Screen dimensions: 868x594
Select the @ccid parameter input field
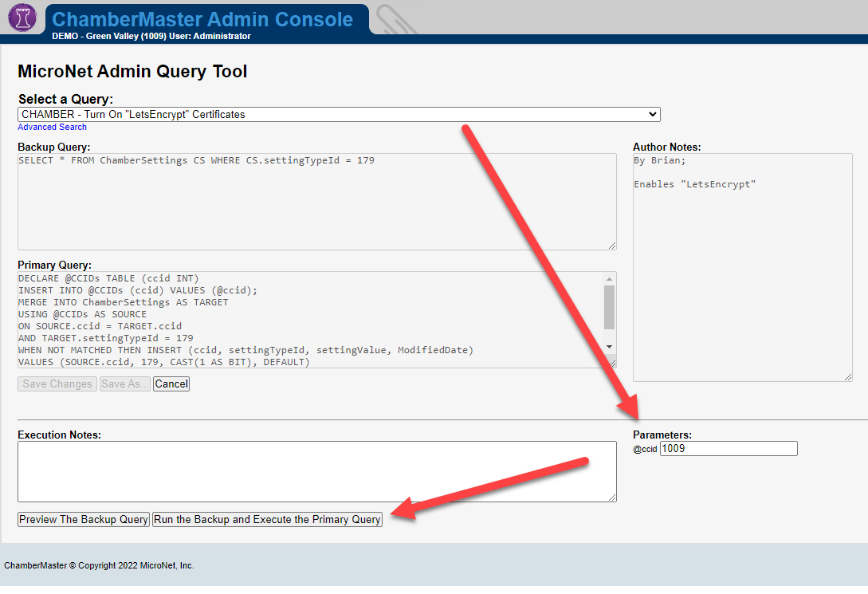[x=729, y=449]
